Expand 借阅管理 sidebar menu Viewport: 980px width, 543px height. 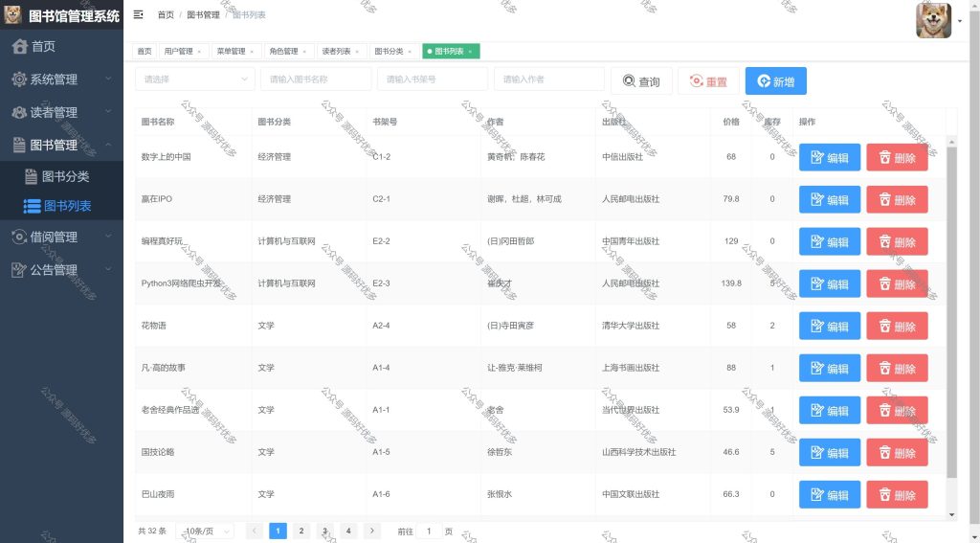(61, 237)
